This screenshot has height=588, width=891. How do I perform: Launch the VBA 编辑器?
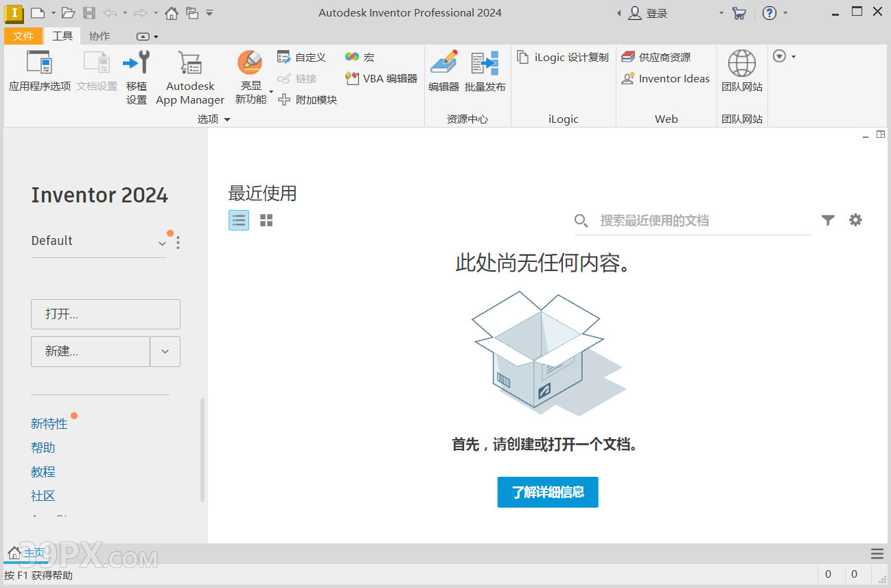click(x=382, y=78)
